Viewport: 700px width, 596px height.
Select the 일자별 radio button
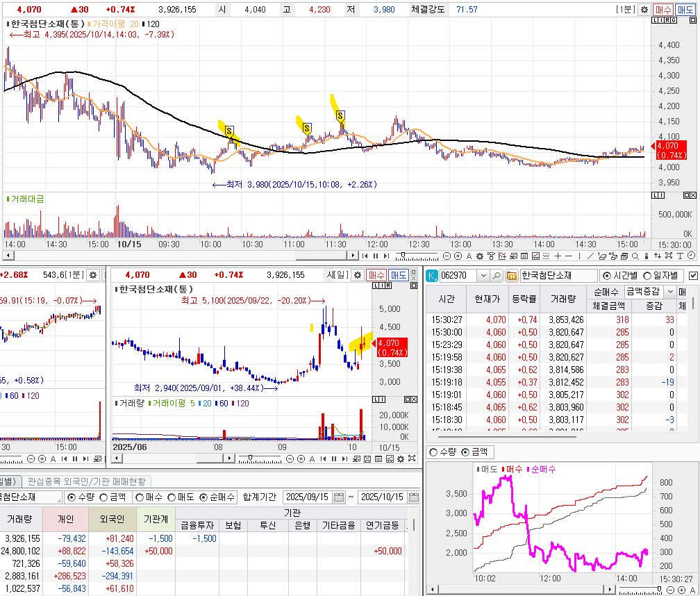pos(647,276)
